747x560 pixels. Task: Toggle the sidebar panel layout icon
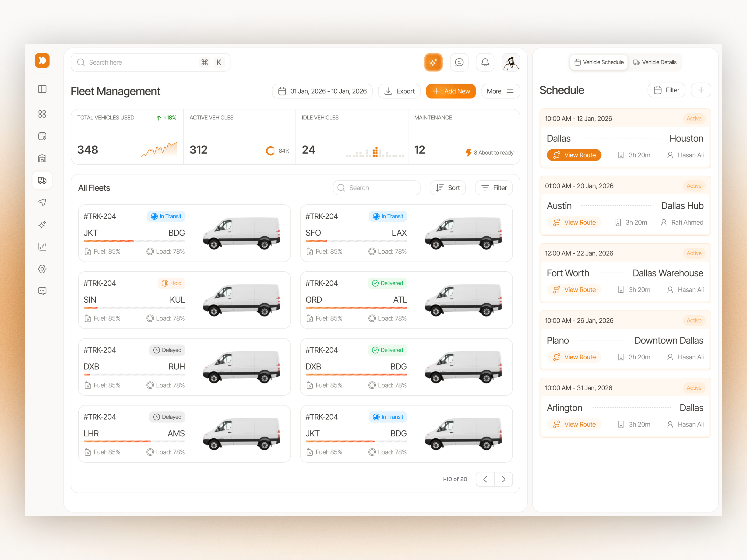42,89
